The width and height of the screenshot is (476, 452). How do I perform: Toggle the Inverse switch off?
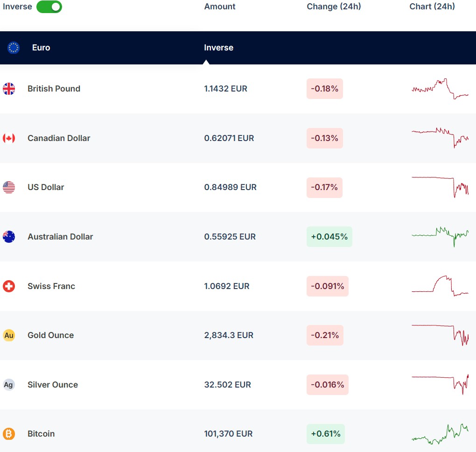point(49,7)
